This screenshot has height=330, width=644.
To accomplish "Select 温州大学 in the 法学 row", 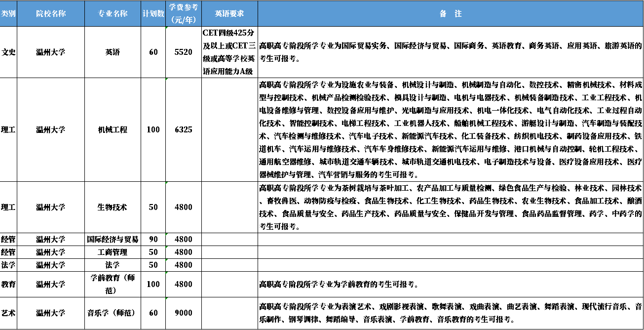I will pos(51,265).
